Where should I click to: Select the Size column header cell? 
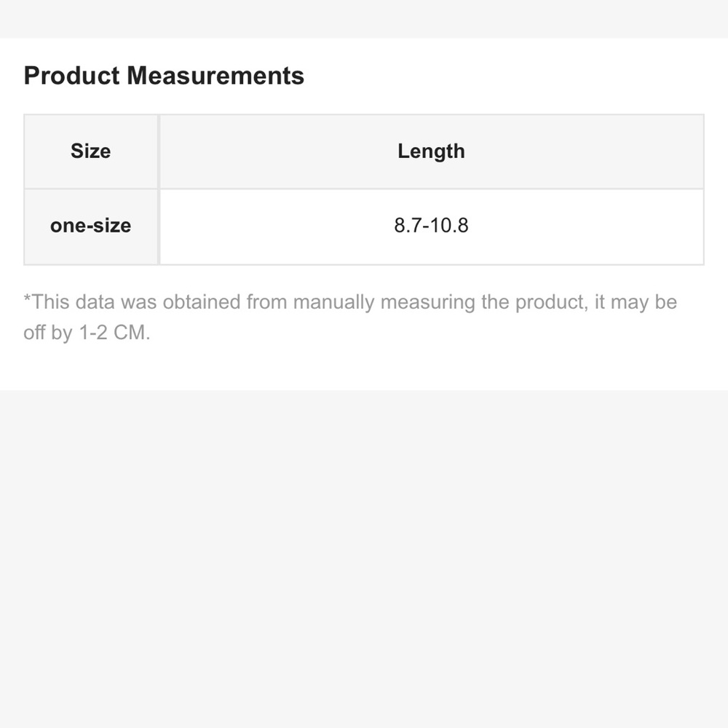coord(91,151)
